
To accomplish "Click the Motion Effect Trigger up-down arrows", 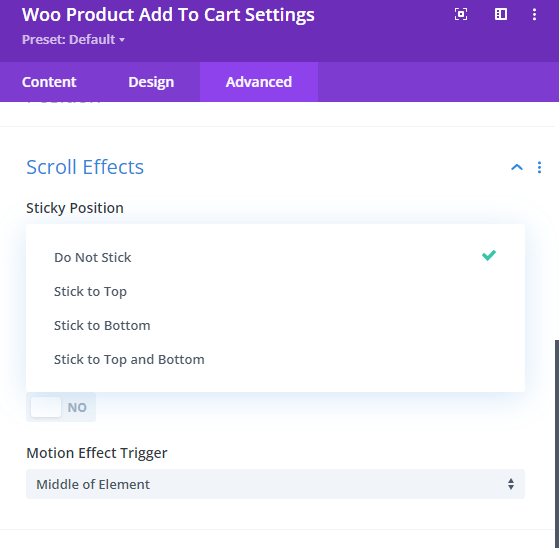I will pos(511,484).
